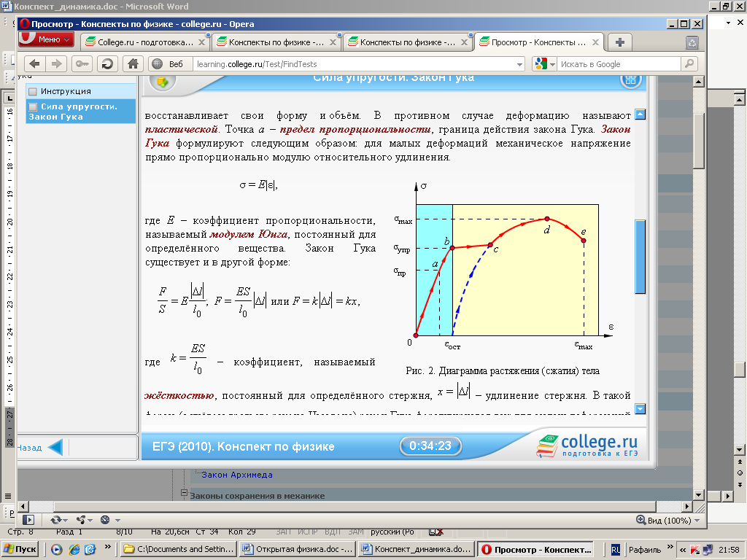Image resolution: width=747 pixels, height=560 pixels.
Task: Toggle ЗАП recording mode in Word status bar
Action: click(284, 532)
